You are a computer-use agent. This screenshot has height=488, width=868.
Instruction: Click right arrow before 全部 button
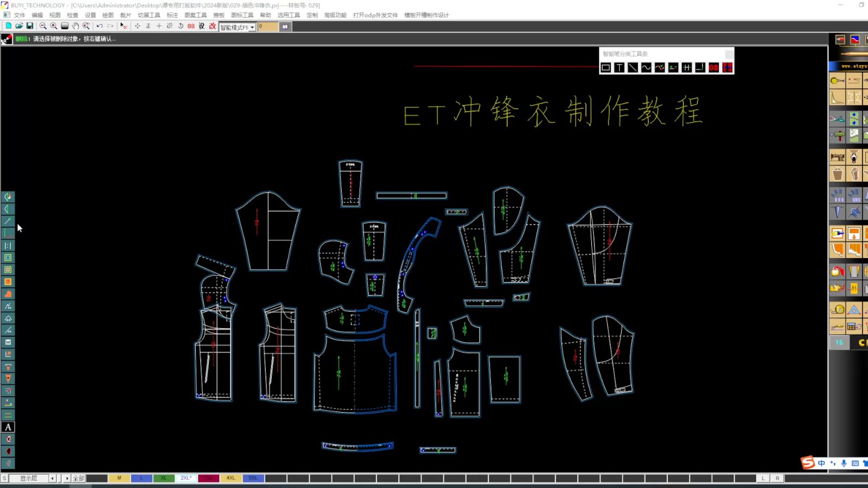pyautogui.click(x=67, y=478)
